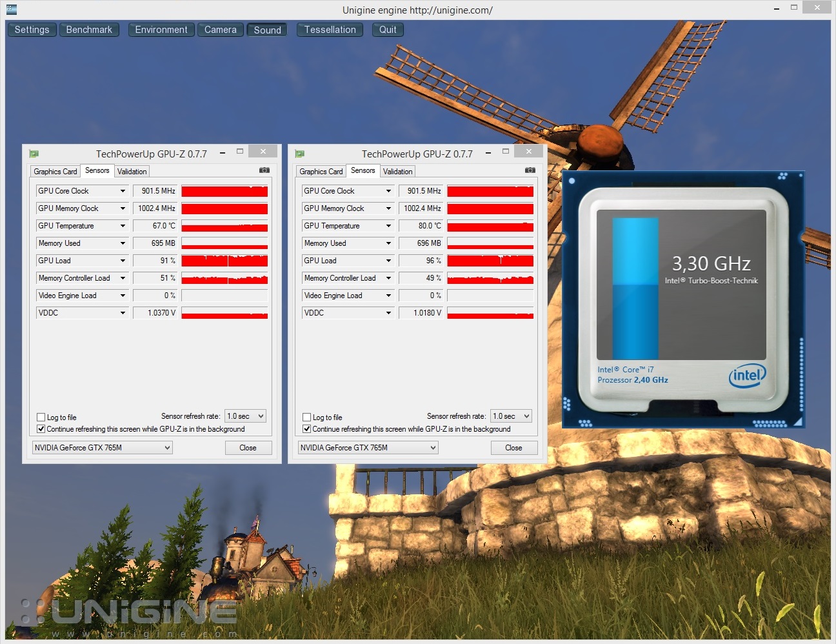Select Sensors tab in right GPU-Z

[x=363, y=170]
